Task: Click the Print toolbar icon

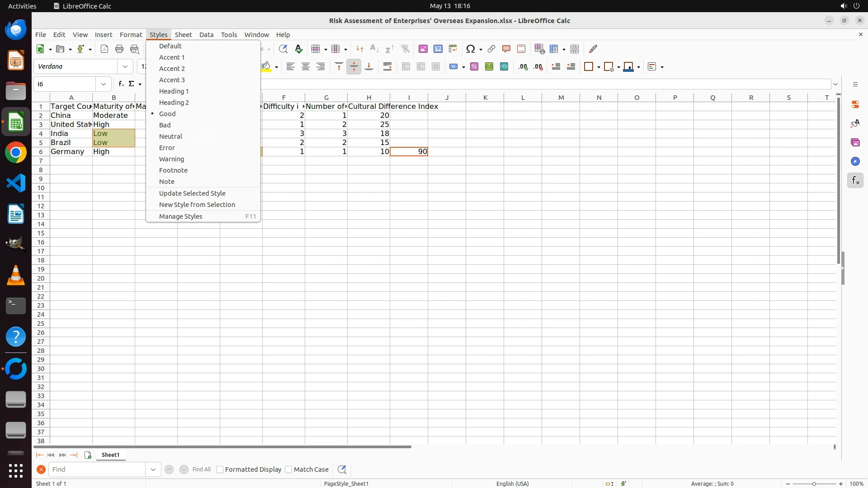Action: (x=119, y=49)
